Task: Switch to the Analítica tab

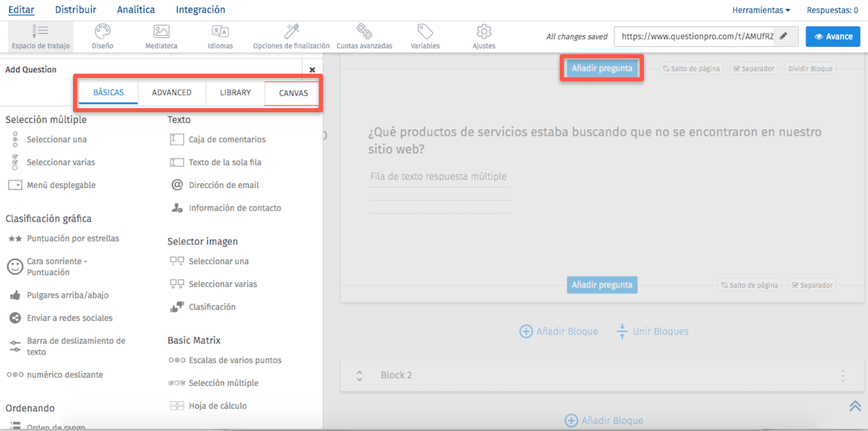Action: pos(136,10)
